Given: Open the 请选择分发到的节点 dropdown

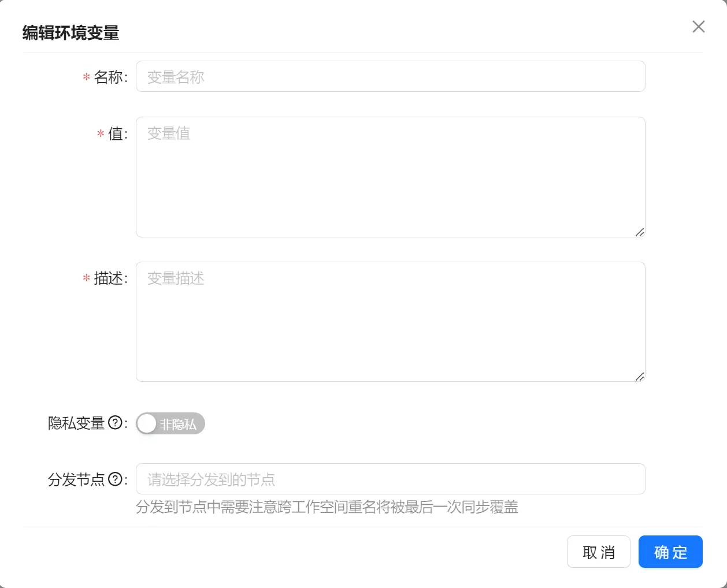Looking at the screenshot, I should (x=390, y=479).
